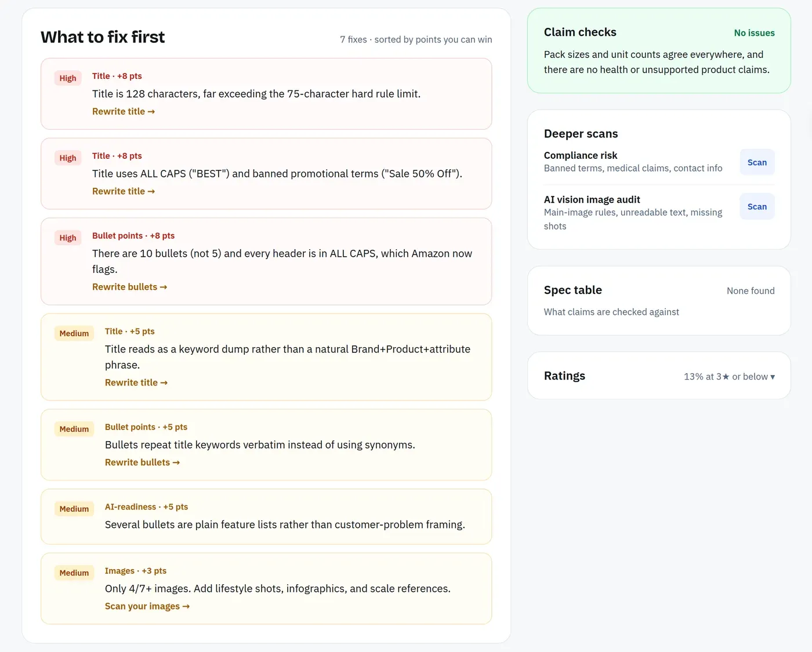Click "Several bullets are plain feature lists" text
This screenshot has width=812, height=652.
coord(285,525)
